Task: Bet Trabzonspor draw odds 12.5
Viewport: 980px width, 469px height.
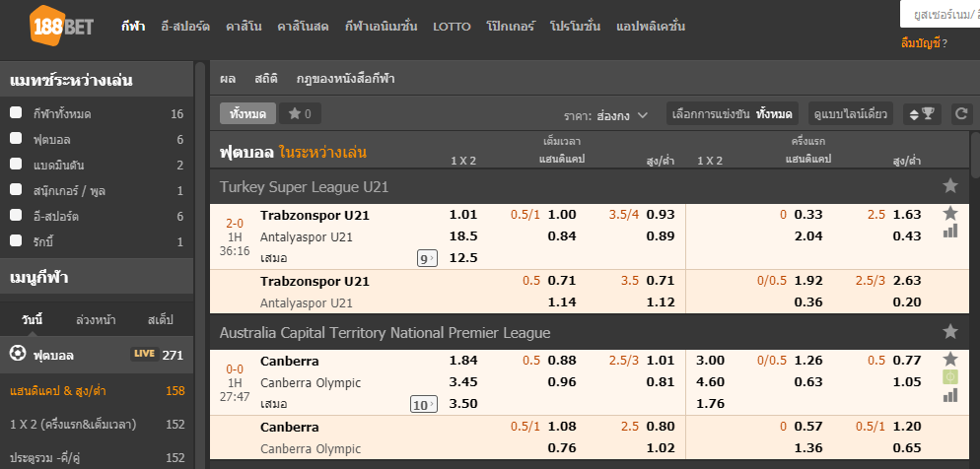Action: pos(463,258)
